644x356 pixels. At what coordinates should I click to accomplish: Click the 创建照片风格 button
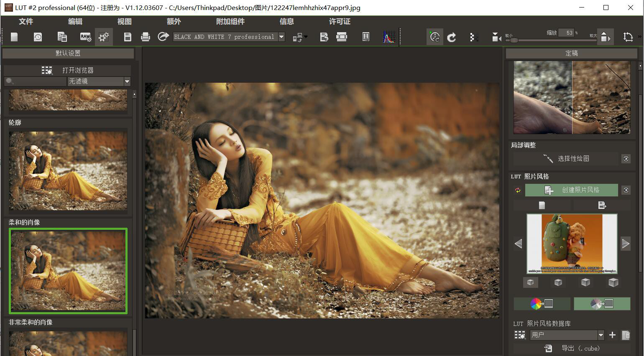click(572, 190)
